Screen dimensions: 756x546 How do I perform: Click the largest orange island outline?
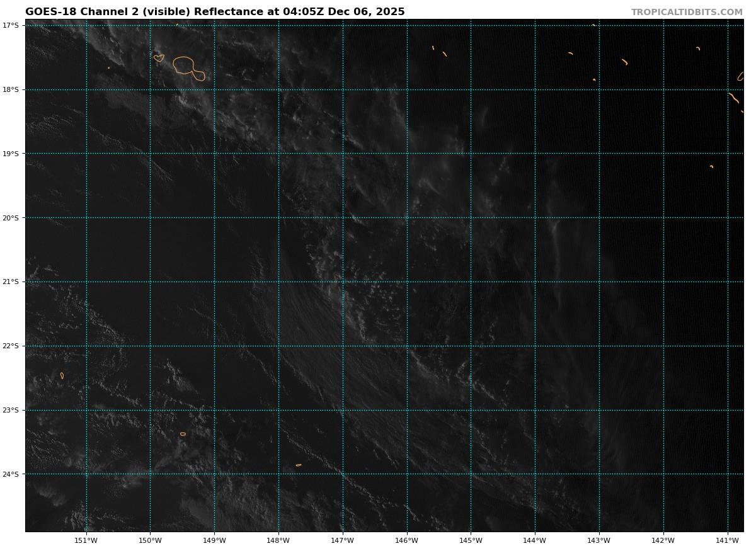[185, 65]
